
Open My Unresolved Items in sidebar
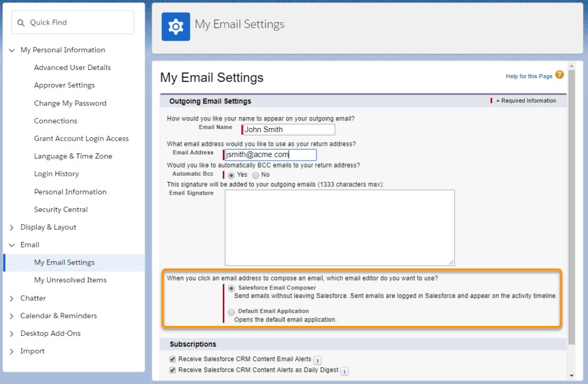tap(70, 280)
